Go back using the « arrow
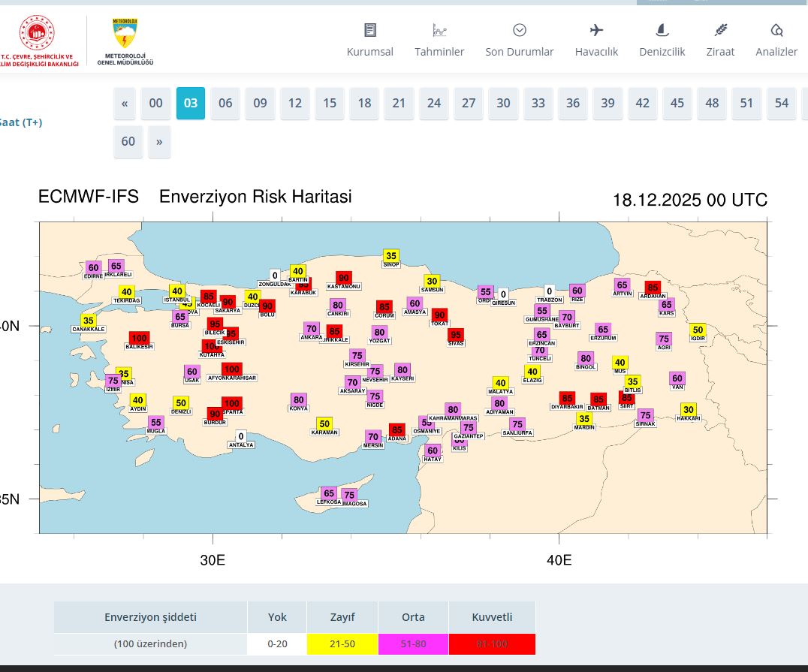This screenshot has width=808, height=672. [x=124, y=104]
